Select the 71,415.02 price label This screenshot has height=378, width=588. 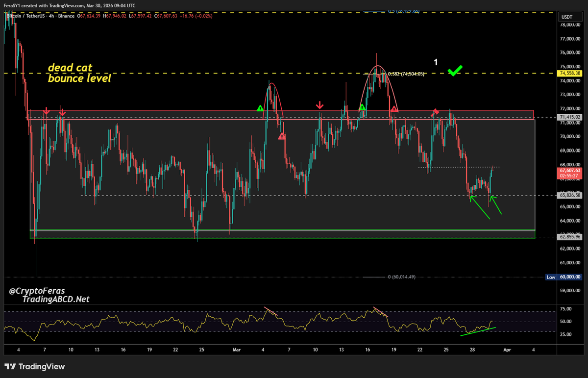(571, 117)
